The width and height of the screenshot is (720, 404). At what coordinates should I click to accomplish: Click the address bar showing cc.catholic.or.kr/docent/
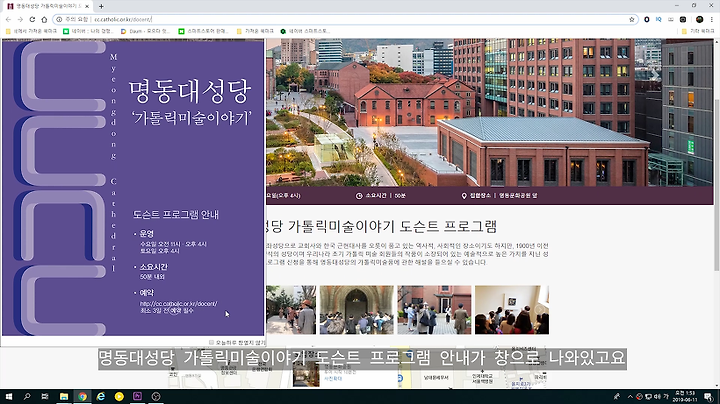(x=344, y=19)
